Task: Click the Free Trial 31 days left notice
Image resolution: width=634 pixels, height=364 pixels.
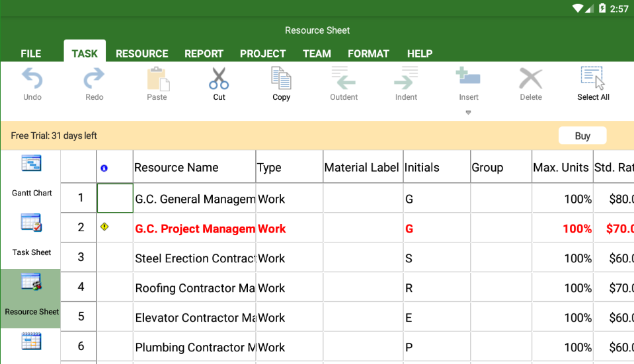Action: tap(54, 135)
